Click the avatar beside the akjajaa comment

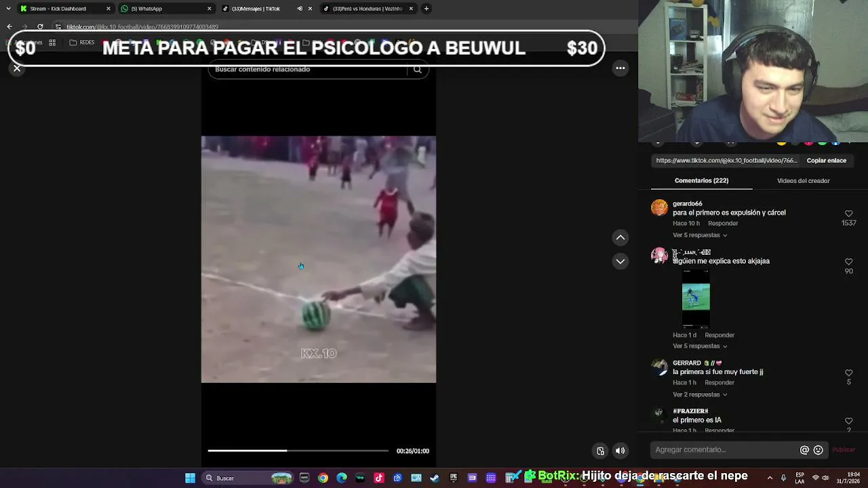[x=659, y=256]
